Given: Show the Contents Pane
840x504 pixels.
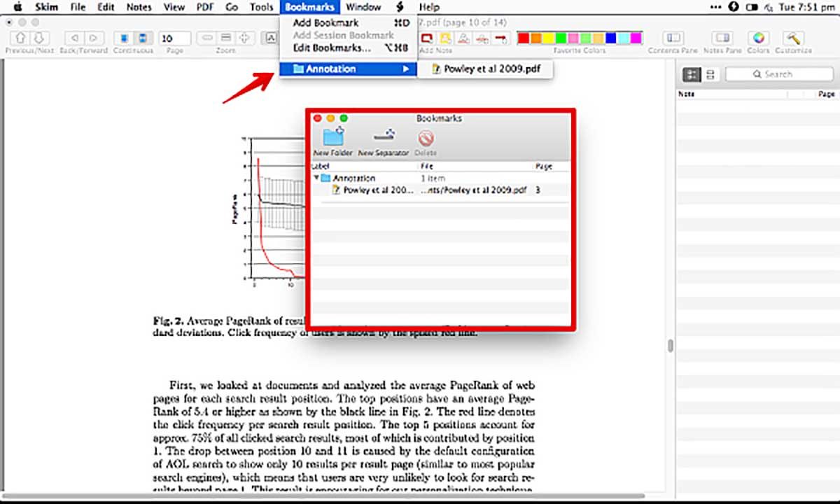Looking at the screenshot, I should point(673,38).
